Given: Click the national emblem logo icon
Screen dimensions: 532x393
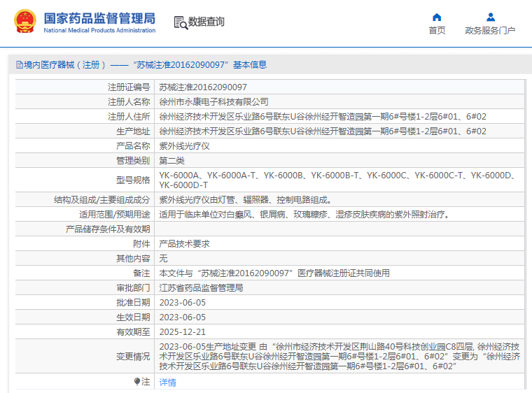Looking at the screenshot, I should click(25, 22).
